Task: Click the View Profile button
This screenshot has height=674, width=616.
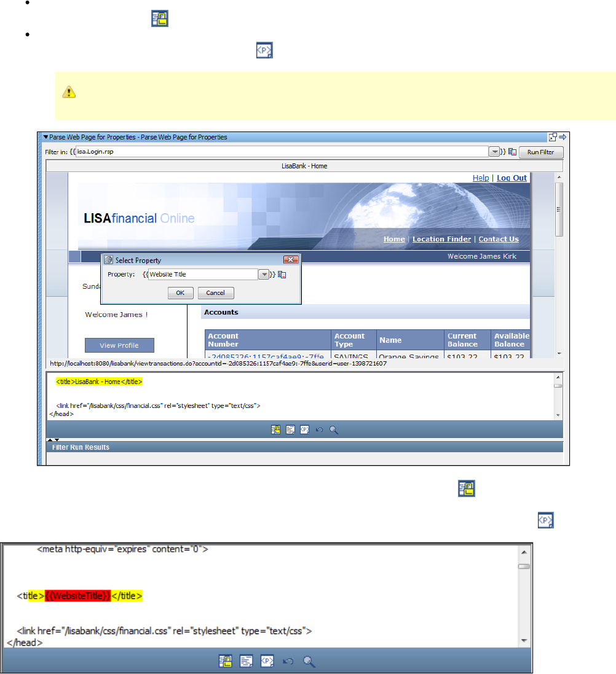Action: point(119,345)
